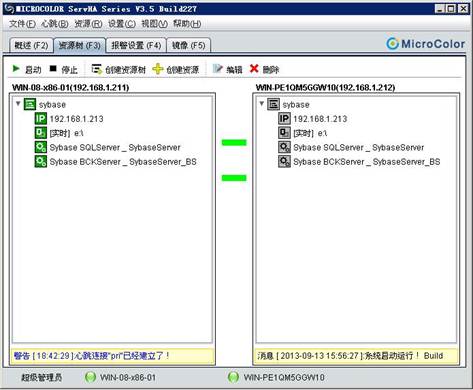Click the 创建资源树 label in the toolbar
Image resolution: width=473 pixels, height=390 pixels.
[x=125, y=70]
